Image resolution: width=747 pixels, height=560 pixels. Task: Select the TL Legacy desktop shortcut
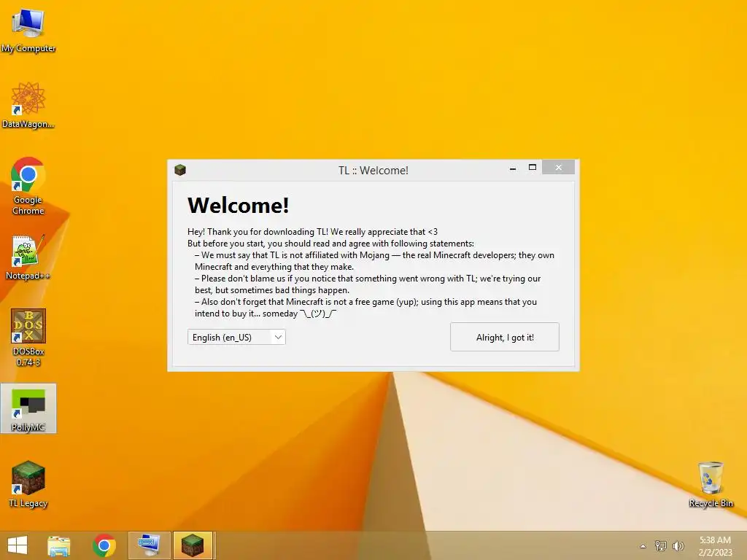pyautogui.click(x=28, y=484)
